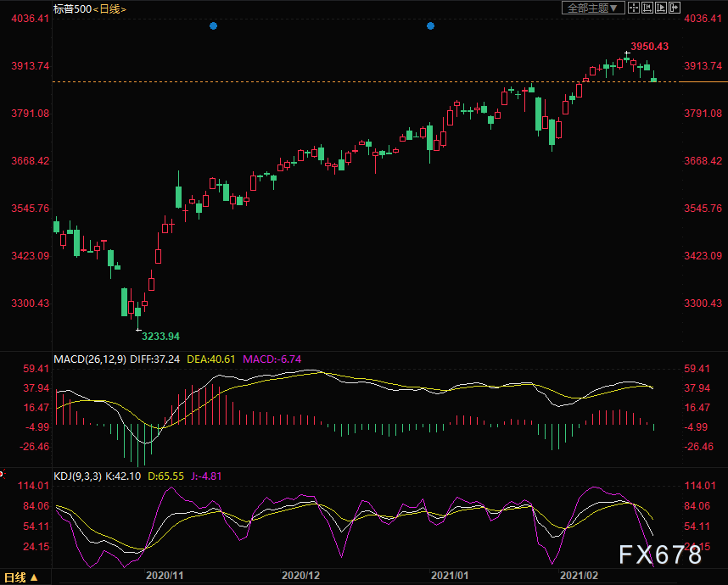Click the first blue event marker dot

[214, 26]
